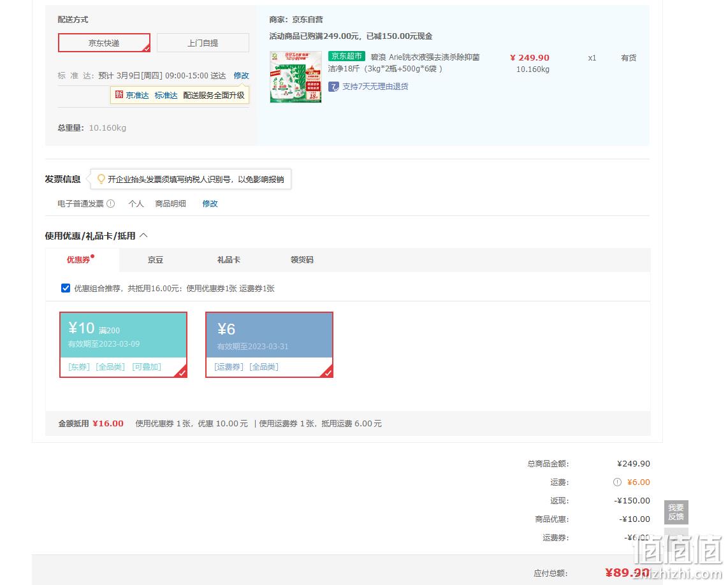Image resolution: width=728 pixels, height=585 pixels.
Task: Click the info icon beside 电子普通发票
Action: (x=110, y=203)
